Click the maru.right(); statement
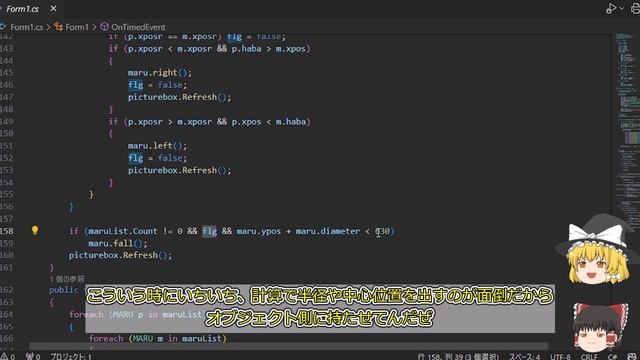Screen dimensions: 640x360 pos(160,73)
